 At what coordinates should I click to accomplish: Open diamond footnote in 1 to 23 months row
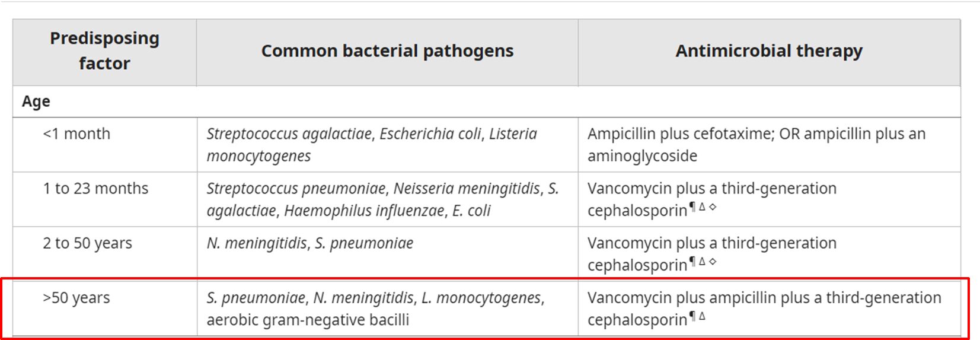713,207
